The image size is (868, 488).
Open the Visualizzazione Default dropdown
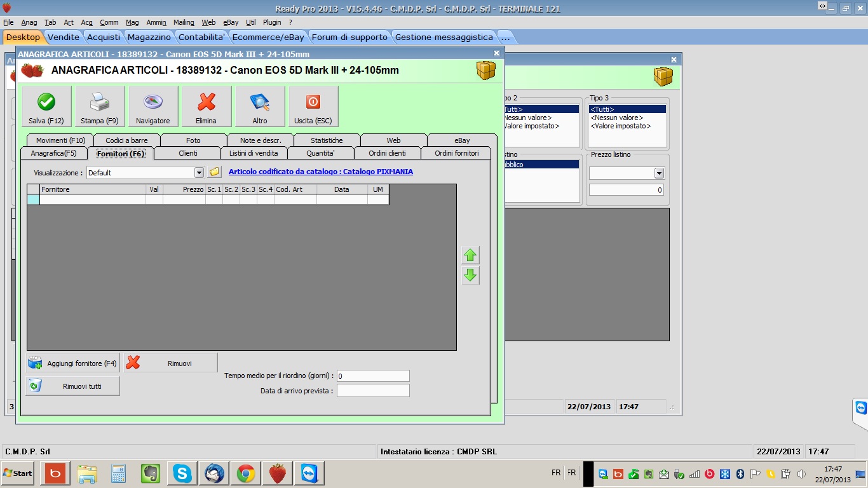[199, 172]
